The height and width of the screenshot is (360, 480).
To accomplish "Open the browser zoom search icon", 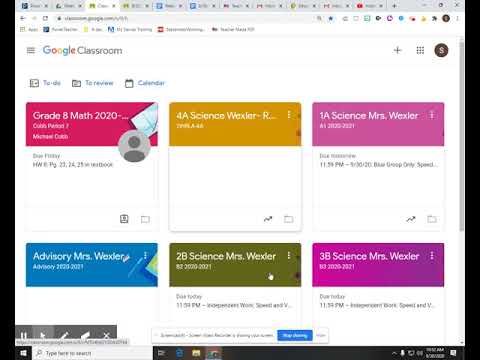I will (319, 18).
